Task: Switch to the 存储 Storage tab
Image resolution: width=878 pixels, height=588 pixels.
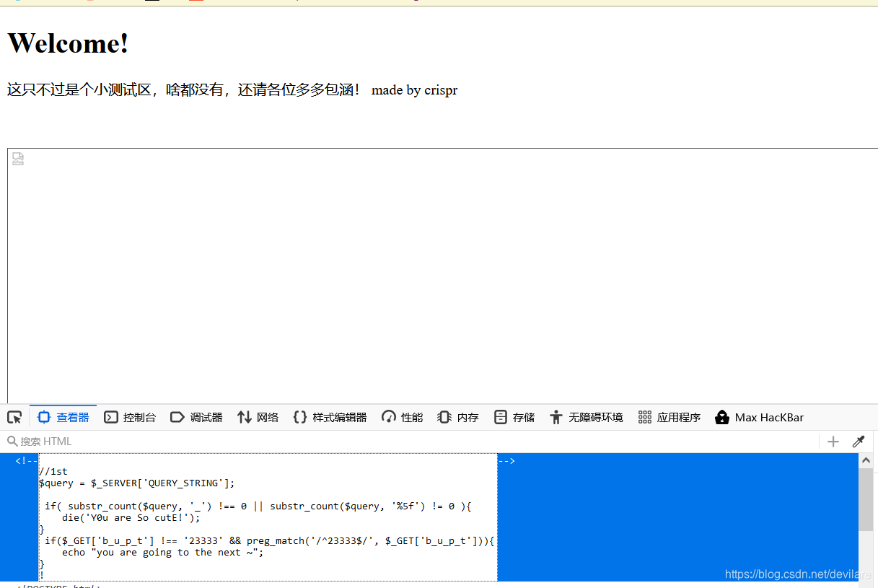Action: click(514, 417)
